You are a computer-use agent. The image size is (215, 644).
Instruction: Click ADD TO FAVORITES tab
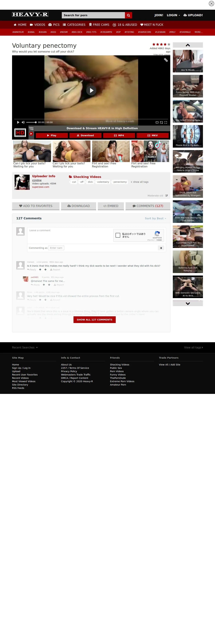click(x=36, y=206)
